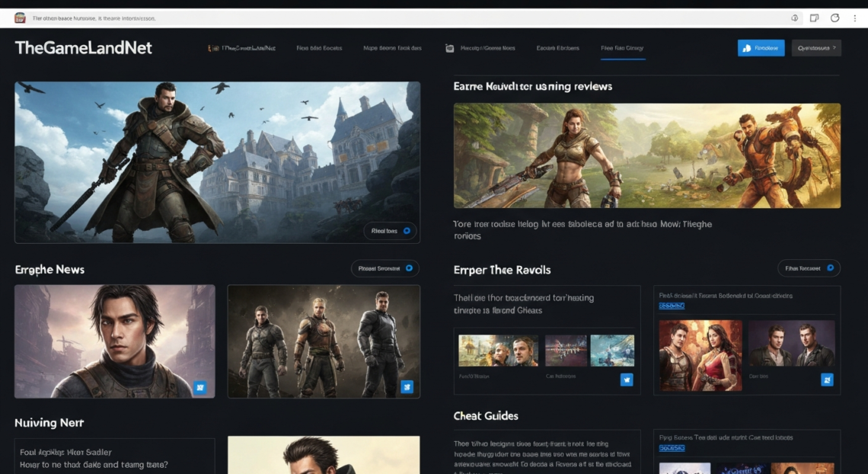Viewport: 868px width, 474px height.
Task: Click the blue Follow button in the header
Action: pos(761,47)
